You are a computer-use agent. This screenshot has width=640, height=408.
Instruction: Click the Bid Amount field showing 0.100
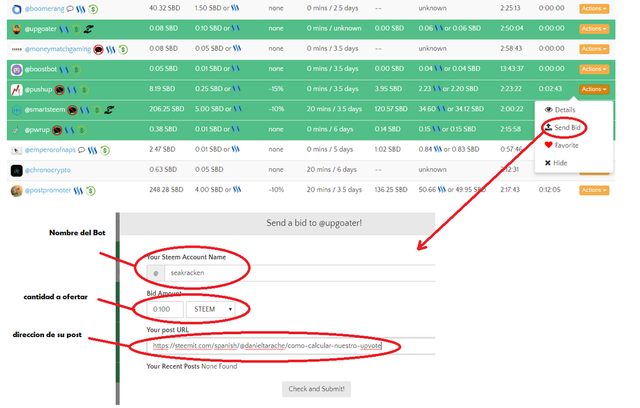point(165,309)
